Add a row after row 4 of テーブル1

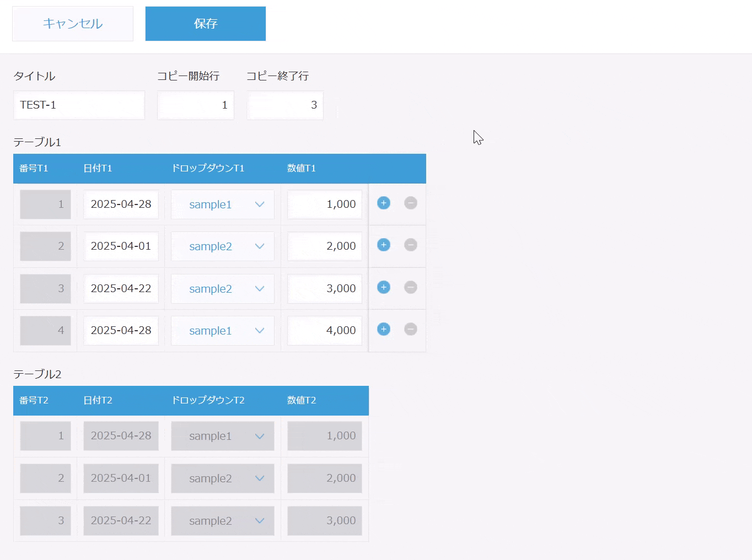[x=384, y=330]
